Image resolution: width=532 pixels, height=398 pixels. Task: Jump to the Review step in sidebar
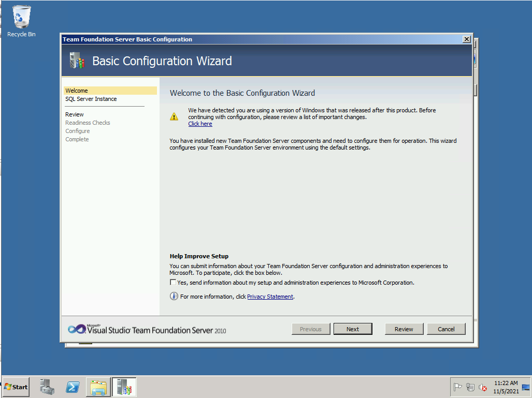tap(75, 114)
